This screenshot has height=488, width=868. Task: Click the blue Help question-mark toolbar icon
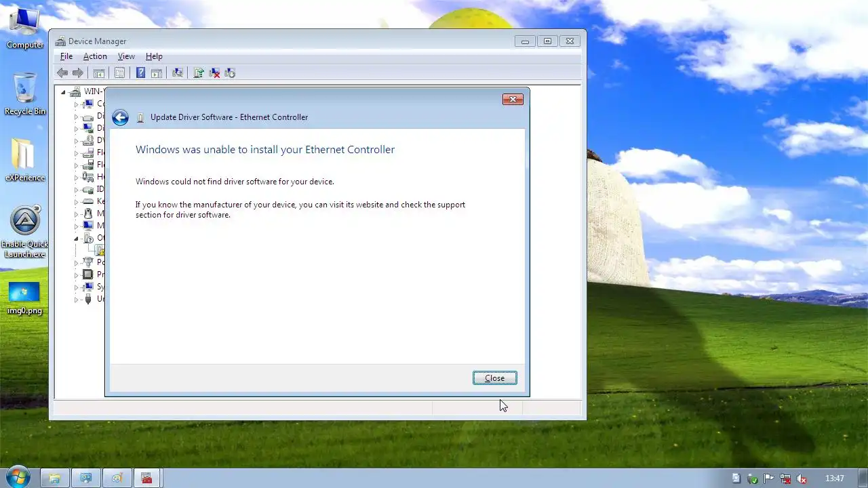pos(140,73)
